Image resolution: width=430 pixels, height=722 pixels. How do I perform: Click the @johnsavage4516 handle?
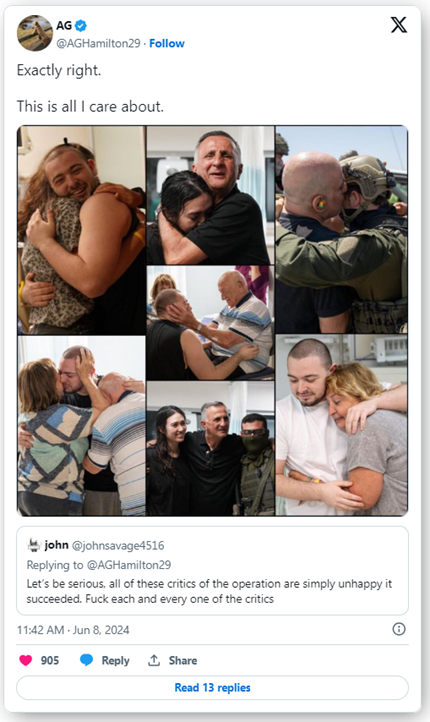pyautogui.click(x=118, y=546)
